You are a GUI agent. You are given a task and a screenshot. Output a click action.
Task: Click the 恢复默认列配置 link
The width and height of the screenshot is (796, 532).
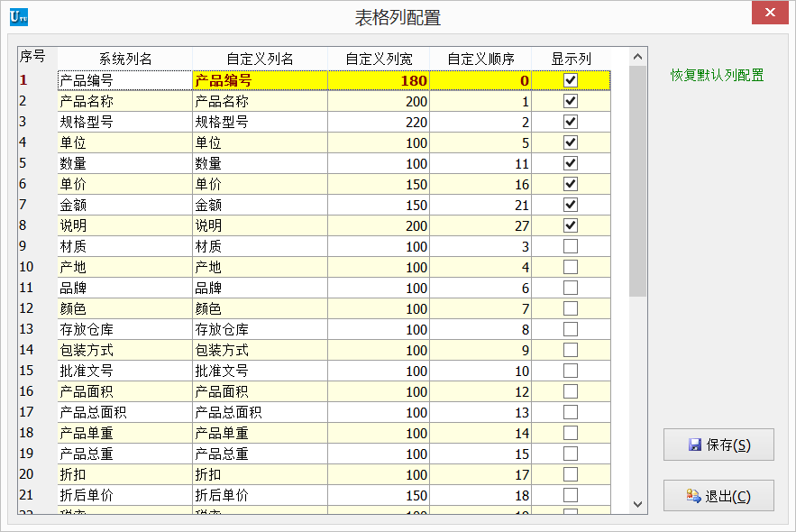point(717,75)
